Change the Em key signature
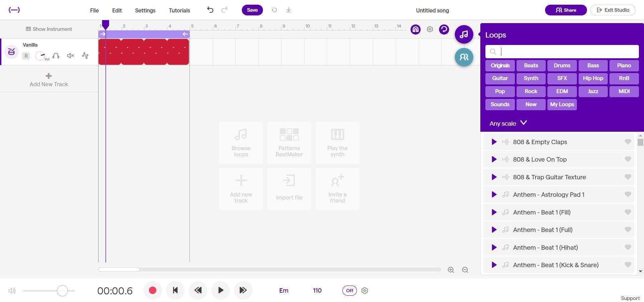Viewport: 644px width, 302px height. (x=284, y=291)
